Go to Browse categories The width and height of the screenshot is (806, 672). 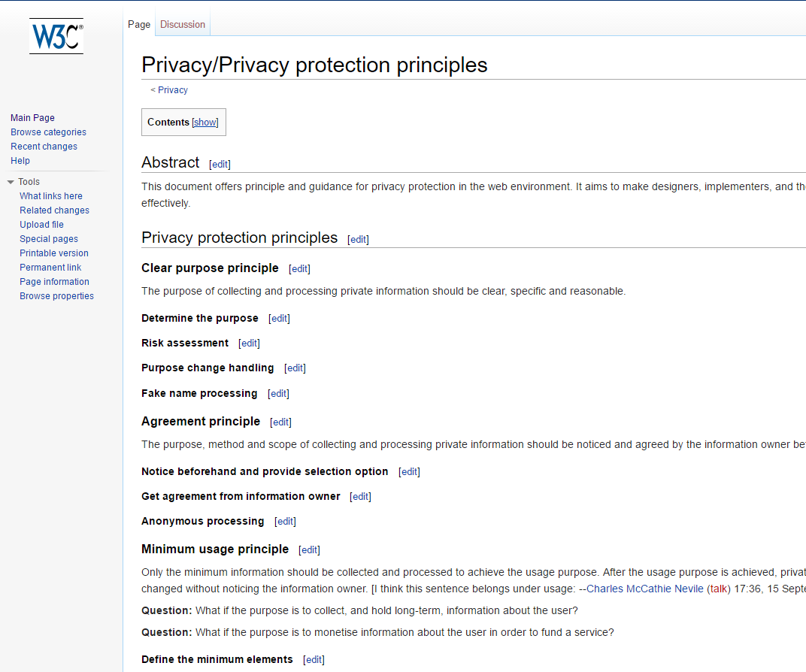[x=48, y=132]
